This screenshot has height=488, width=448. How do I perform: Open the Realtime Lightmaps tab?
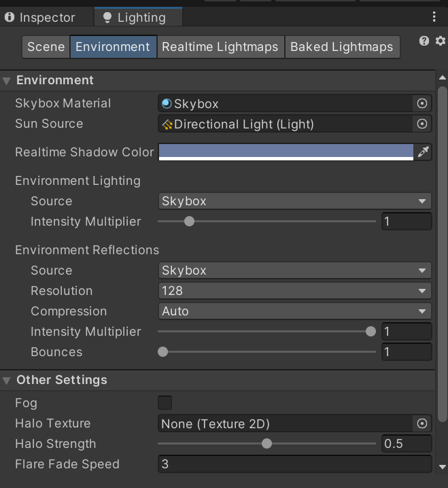coord(220,47)
